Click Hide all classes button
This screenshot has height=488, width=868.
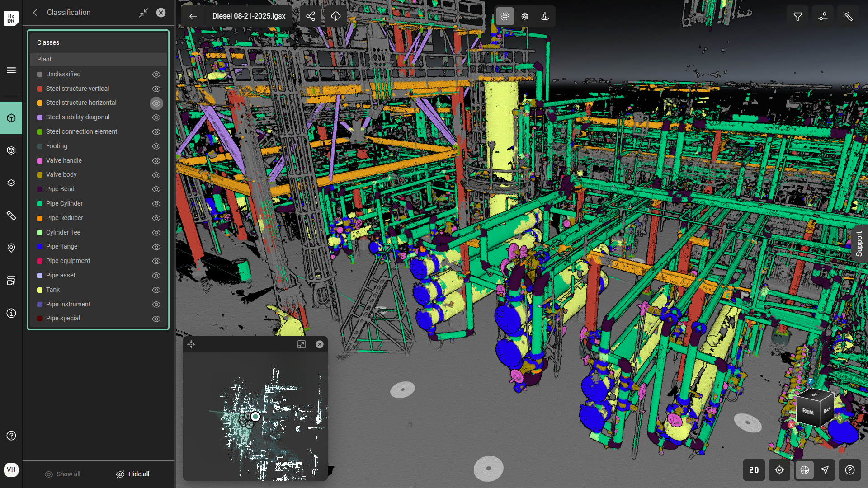(132, 474)
